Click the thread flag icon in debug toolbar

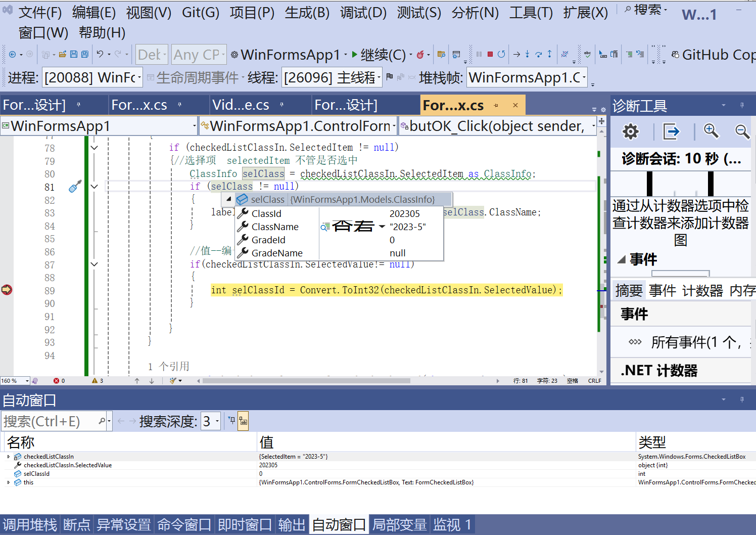(389, 77)
